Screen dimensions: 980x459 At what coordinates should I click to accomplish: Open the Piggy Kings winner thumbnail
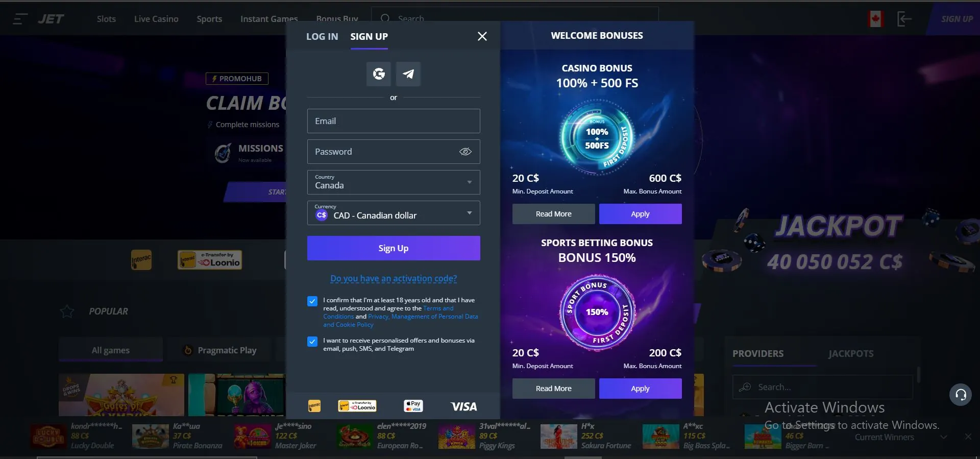click(x=457, y=437)
